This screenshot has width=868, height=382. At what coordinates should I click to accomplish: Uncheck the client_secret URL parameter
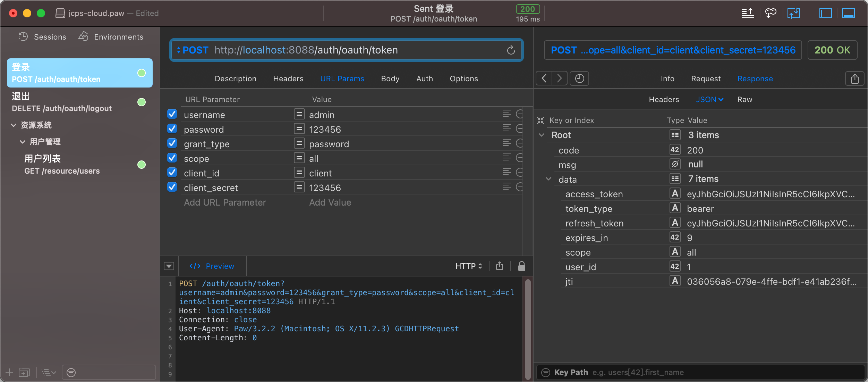pyautogui.click(x=172, y=187)
